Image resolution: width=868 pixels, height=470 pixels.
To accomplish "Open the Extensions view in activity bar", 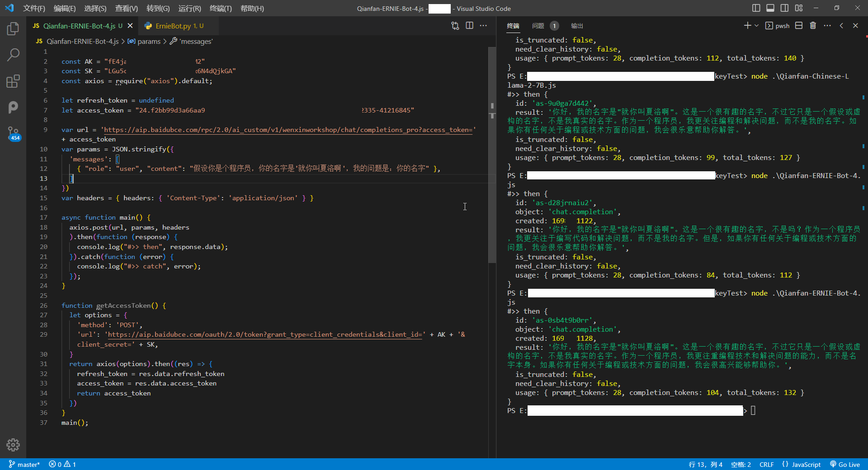I will (13, 81).
